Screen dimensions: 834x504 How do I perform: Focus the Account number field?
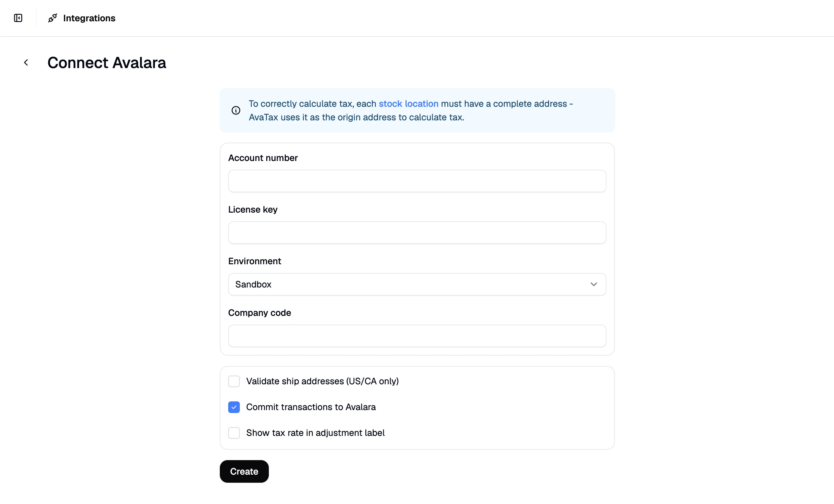[417, 181]
